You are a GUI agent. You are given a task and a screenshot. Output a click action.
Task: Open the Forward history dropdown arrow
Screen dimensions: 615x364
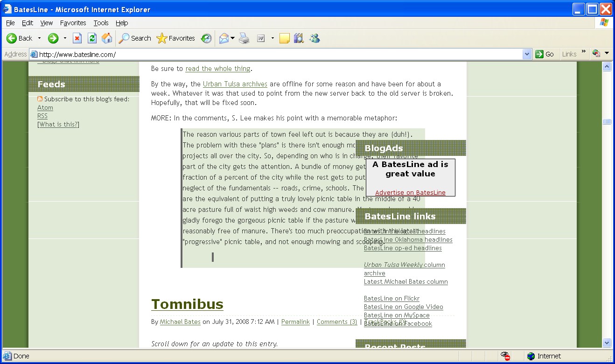65,38
